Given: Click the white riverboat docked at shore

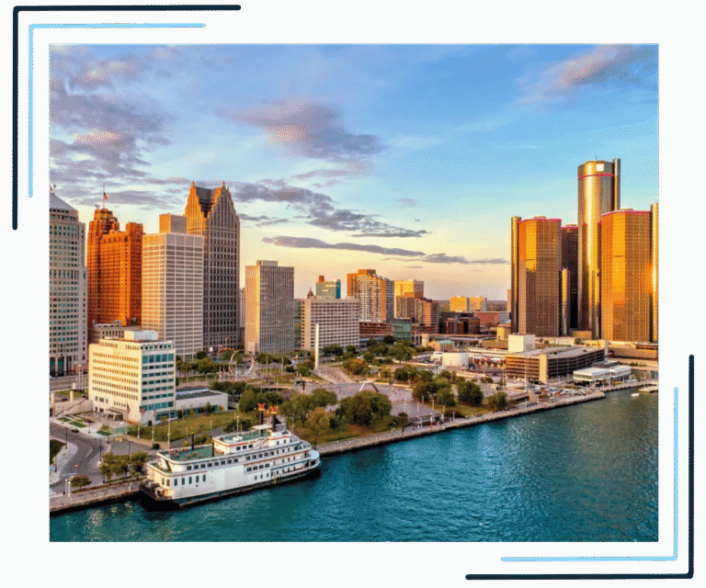Looking at the screenshot, I should click(232, 464).
